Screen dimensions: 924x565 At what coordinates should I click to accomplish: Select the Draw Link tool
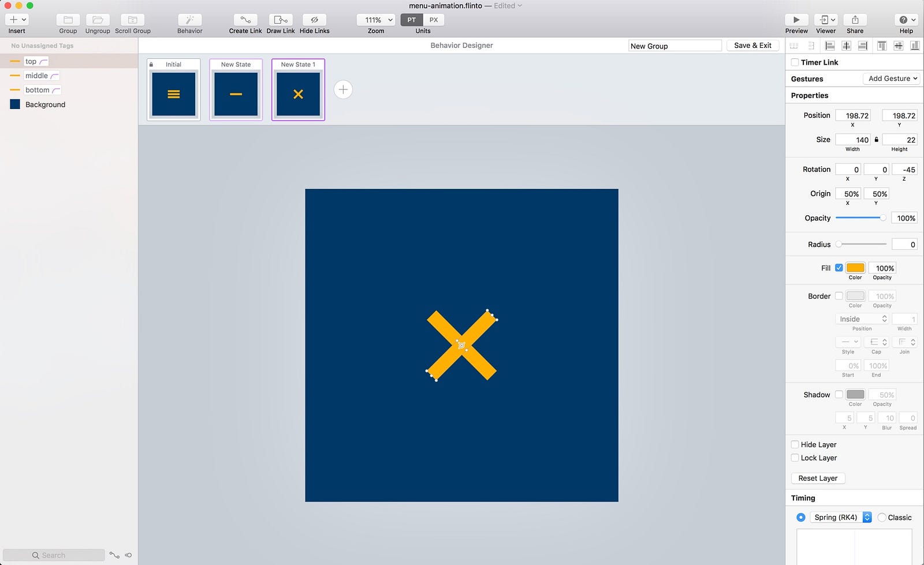[281, 20]
